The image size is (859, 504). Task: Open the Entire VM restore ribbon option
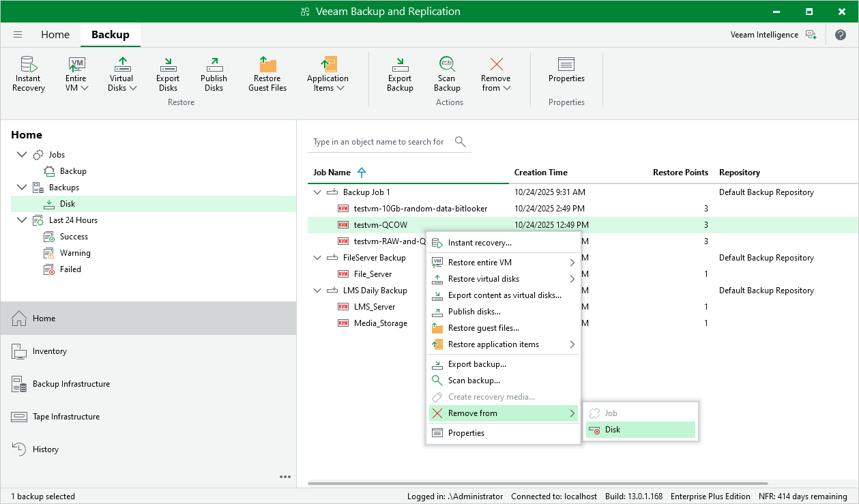(x=76, y=74)
